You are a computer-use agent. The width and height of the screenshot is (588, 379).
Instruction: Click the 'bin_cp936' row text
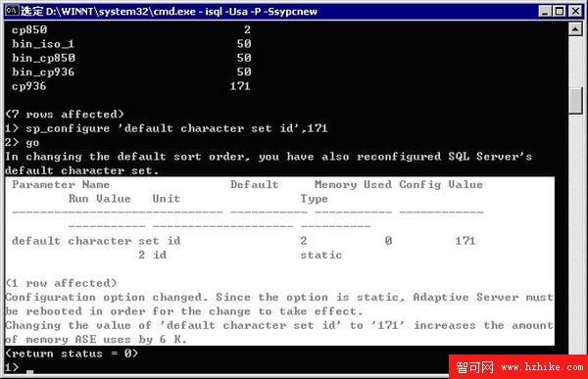click(x=43, y=71)
